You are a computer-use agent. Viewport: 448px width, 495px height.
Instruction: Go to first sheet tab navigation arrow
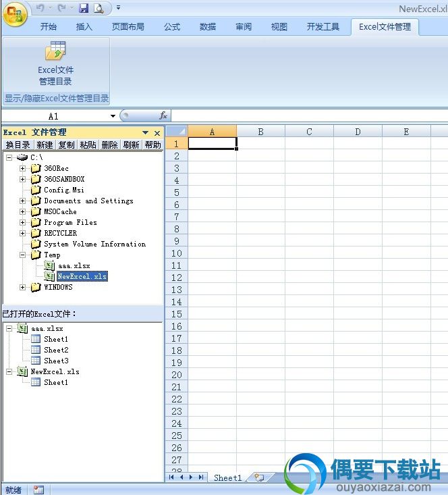pyautogui.click(x=171, y=477)
